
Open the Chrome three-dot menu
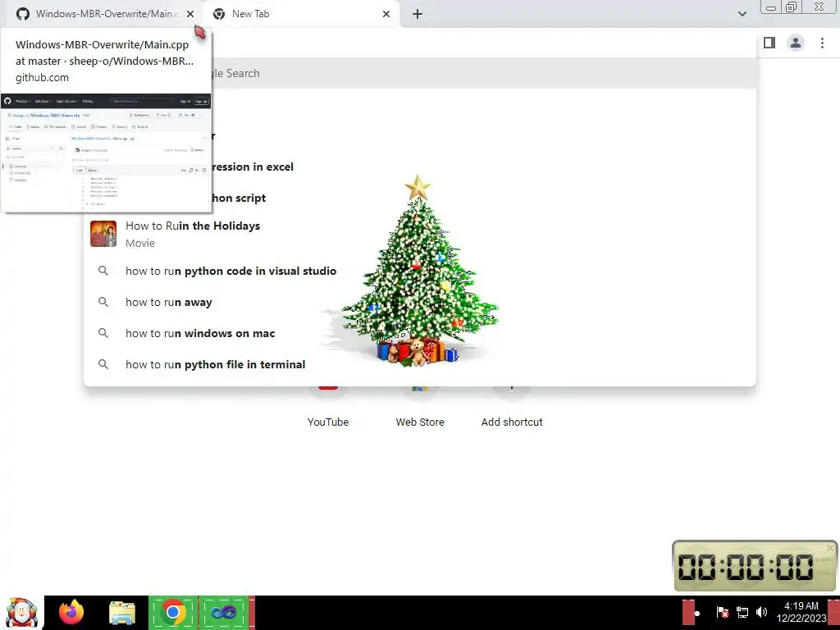click(x=822, y=43)
